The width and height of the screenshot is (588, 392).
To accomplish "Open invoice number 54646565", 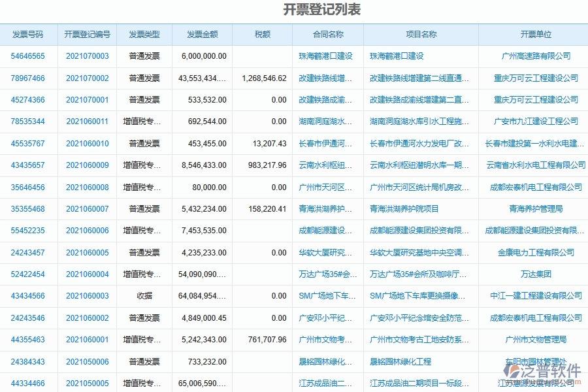I will pyautogui.click(x=29, y=56).
